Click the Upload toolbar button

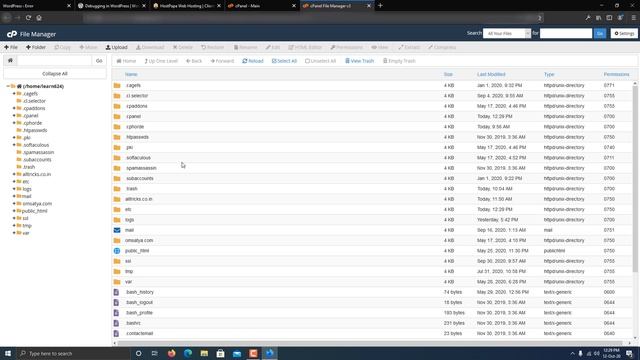click(x=117, y=47)
